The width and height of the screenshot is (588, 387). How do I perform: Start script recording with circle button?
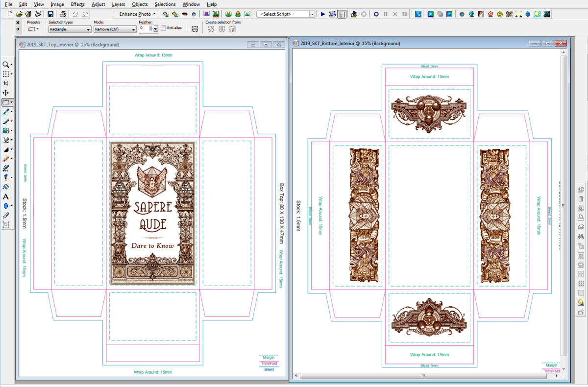[x=376, y=14]
